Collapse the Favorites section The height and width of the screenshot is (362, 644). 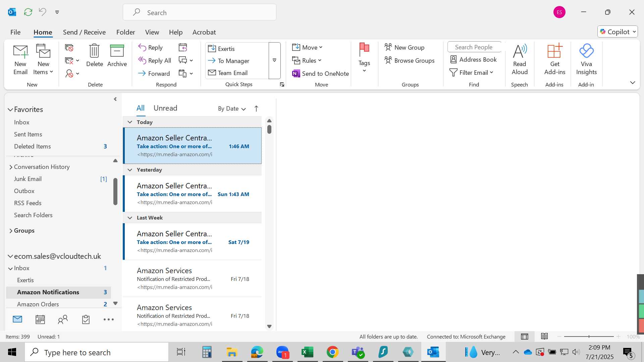(10, 110)
